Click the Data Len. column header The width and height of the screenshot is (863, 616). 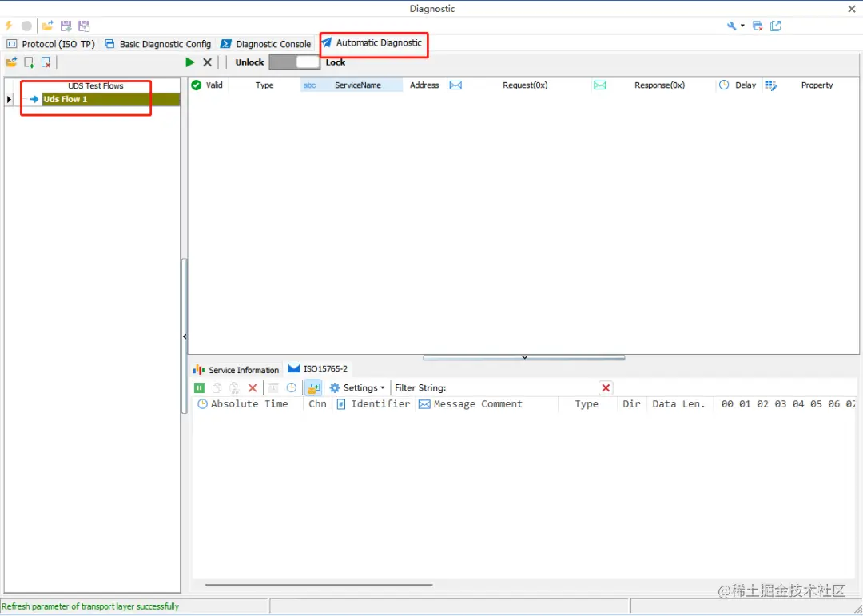click(678, 404)
